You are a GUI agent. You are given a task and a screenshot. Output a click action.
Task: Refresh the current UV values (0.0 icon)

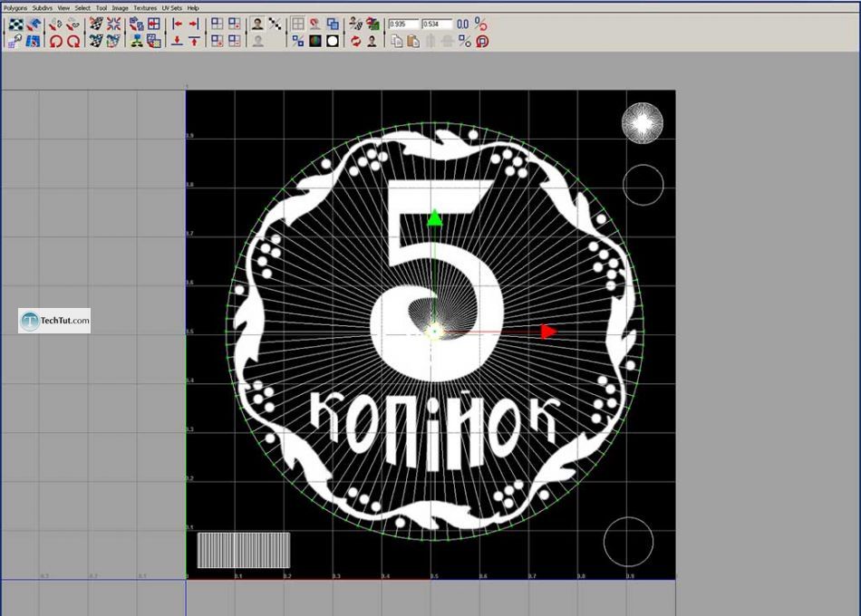point(463,24)
